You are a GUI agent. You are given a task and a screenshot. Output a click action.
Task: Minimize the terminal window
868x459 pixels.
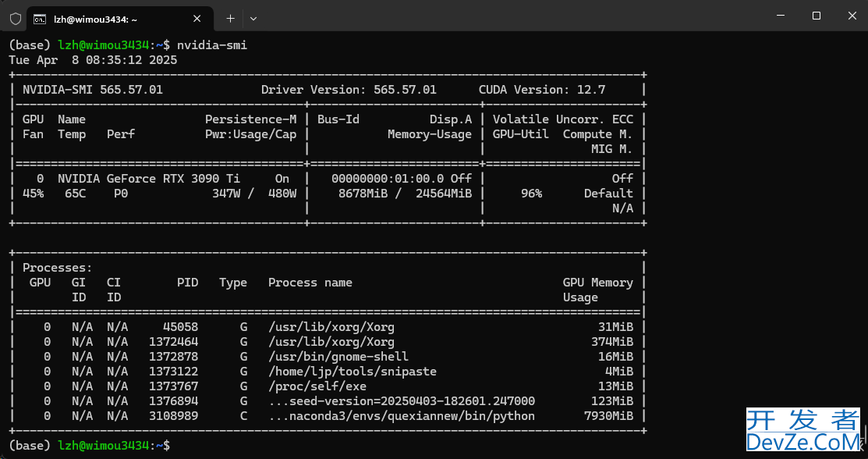coord(780,16)
